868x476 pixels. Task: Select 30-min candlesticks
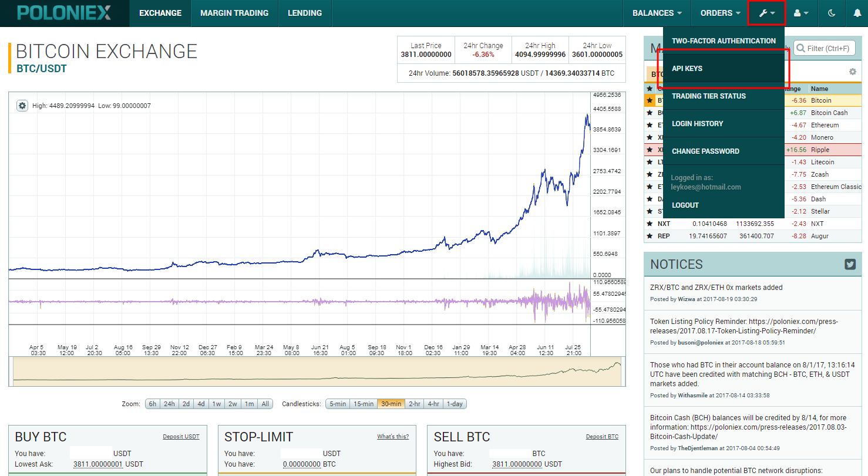coord(391,404)
